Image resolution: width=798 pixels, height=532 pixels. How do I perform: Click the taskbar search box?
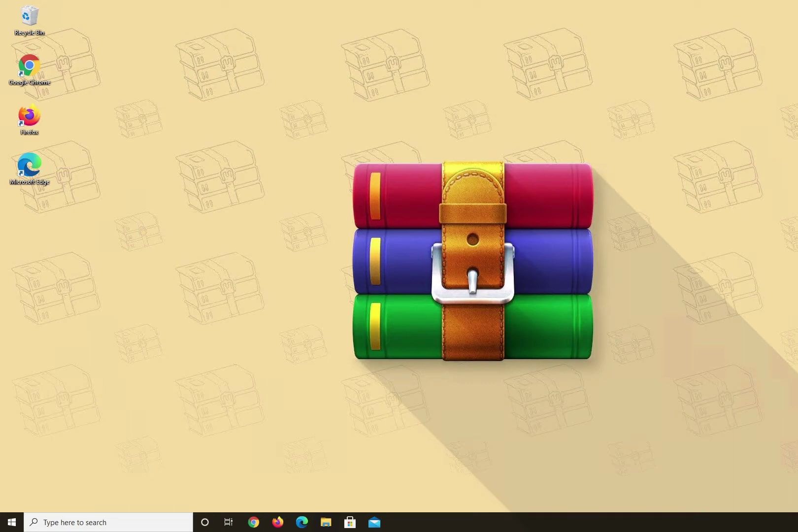108,522
